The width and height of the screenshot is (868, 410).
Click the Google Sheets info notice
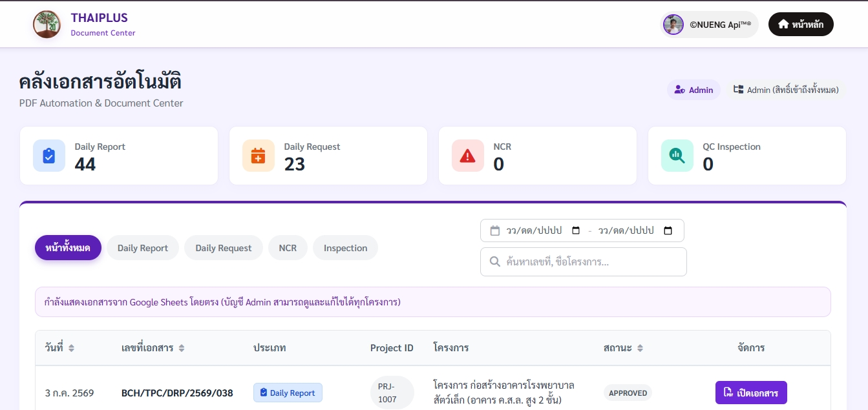pos(433,302)
